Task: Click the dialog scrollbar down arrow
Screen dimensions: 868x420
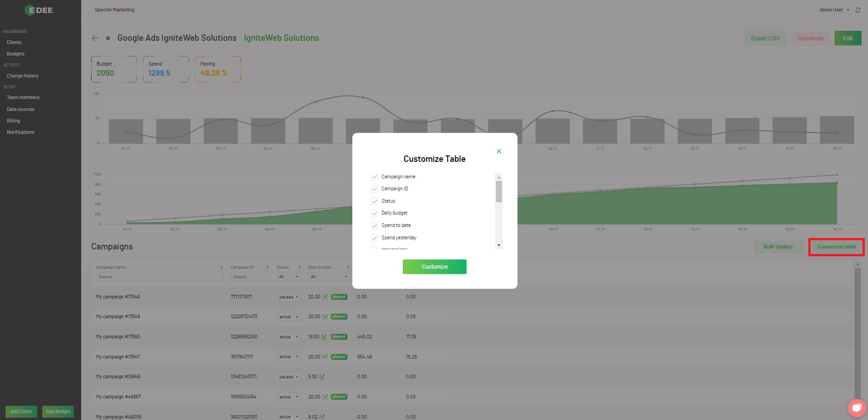Action: click(x=499, y=246)
